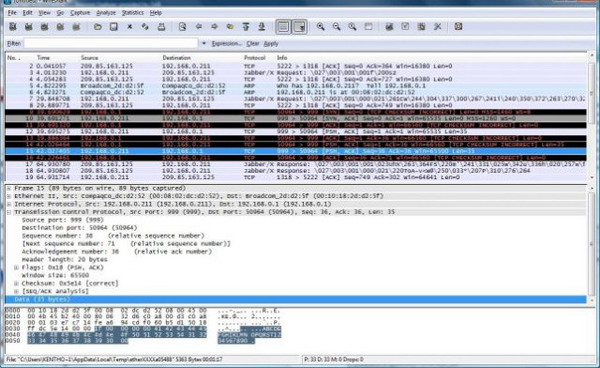Click the Help lifebuoy icon

coord(458,27)
